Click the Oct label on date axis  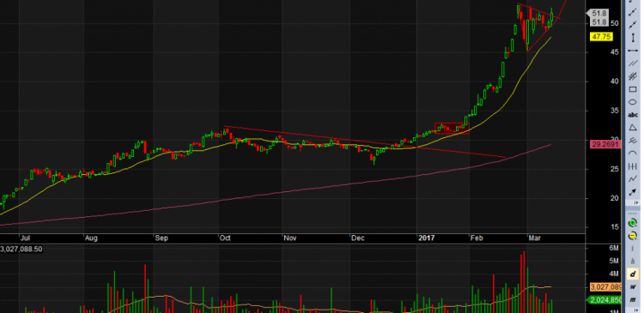point(225,238)
